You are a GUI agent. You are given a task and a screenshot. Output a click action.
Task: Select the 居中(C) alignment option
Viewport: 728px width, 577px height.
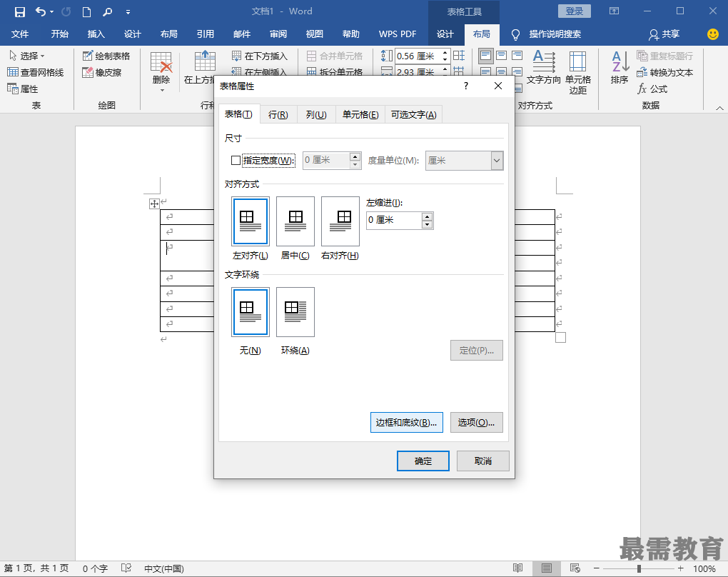click(295, 221)
